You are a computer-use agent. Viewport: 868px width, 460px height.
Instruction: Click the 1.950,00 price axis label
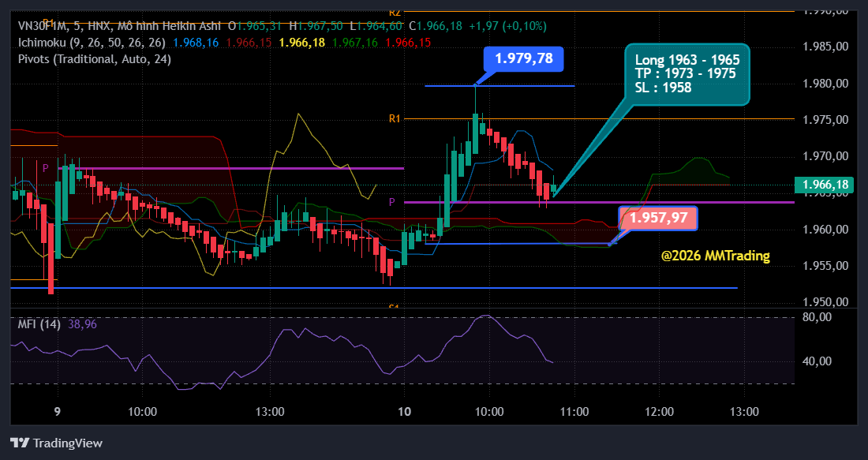[x=826, y=302]
